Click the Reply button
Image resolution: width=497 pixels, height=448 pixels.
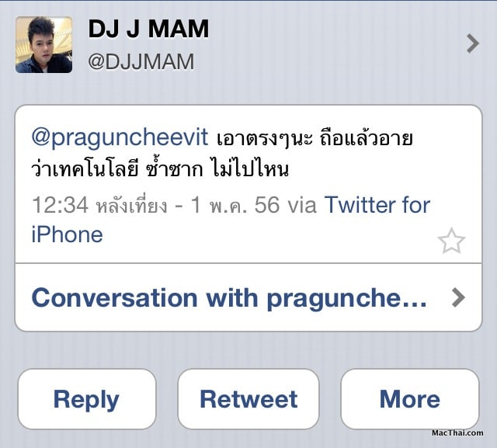click(87, 399)
